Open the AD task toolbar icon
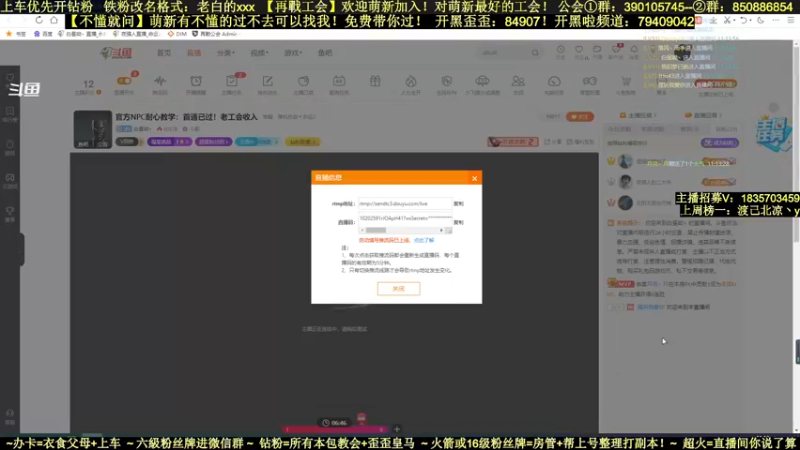Viewport: 800px width, 450px height. pos(339,81)
